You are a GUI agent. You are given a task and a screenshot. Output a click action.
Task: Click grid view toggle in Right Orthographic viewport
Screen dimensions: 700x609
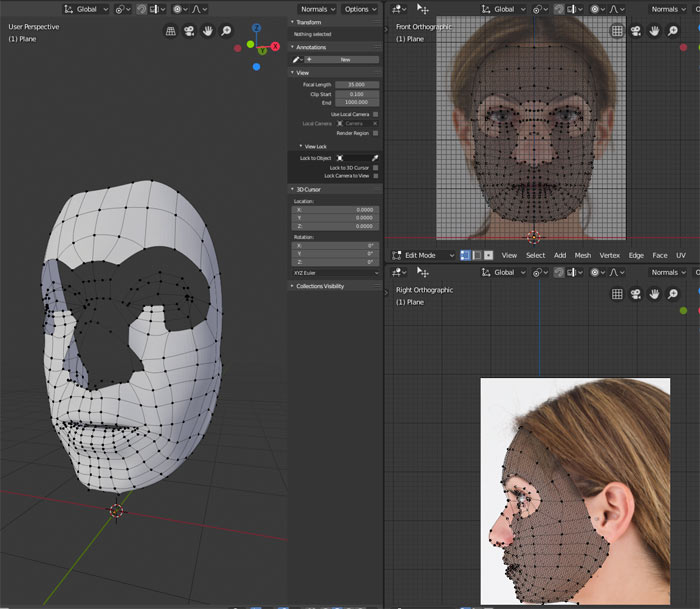click(x=617, y=294)
